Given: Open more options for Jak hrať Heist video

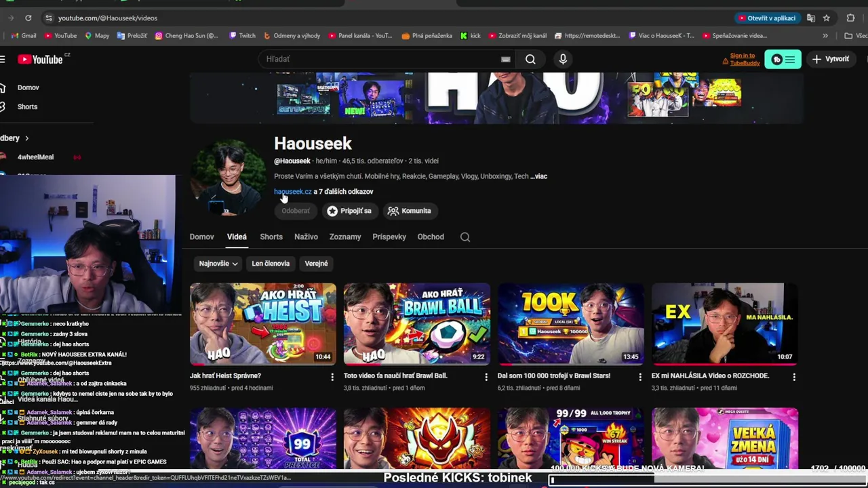Looking at the screenshot, I should (x=332, y=377).
